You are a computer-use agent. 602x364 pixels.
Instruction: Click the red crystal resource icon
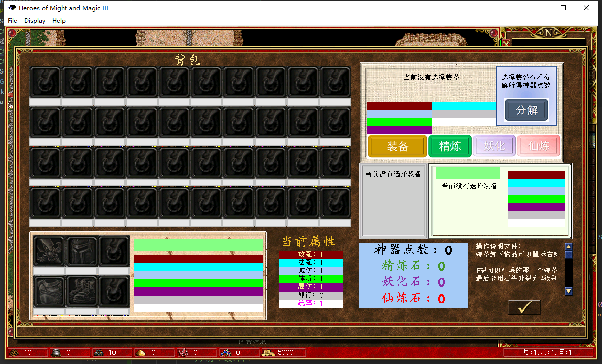pos(183,352)
